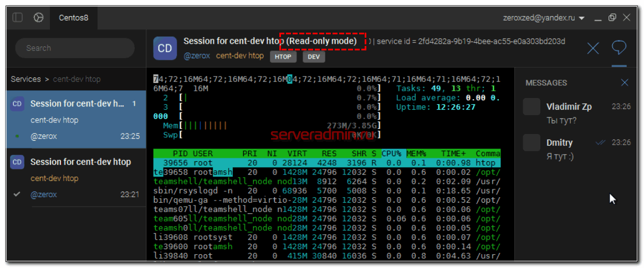Close the session with the header X icon
The height and width of the screenshot is (268, 644).
(x=593, y=49)
